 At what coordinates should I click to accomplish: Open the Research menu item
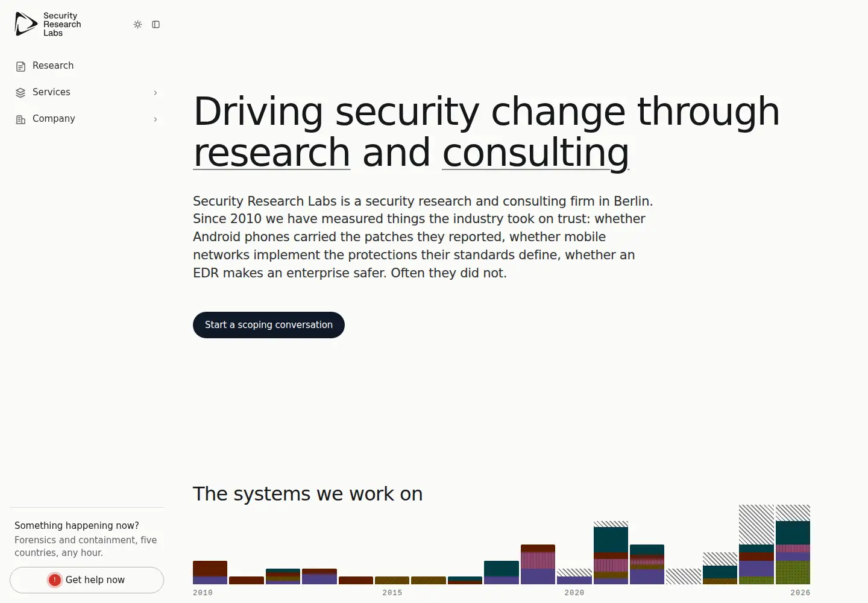coord(87,66)
